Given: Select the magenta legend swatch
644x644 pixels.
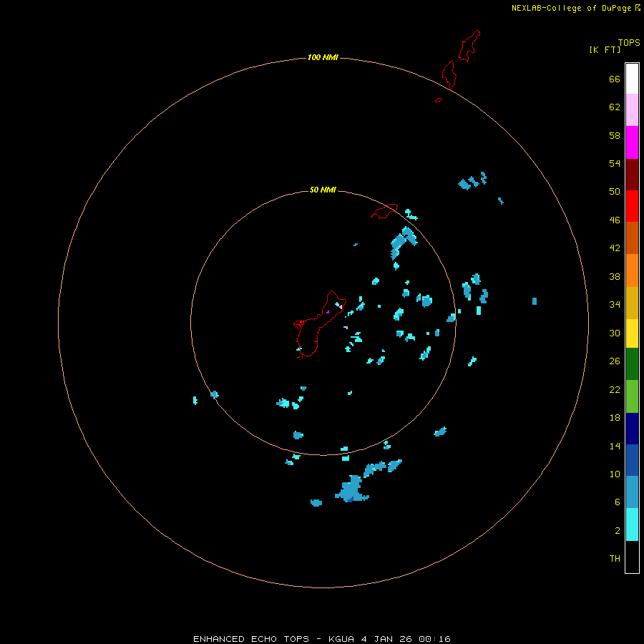Looking at the screenshot, I should (632, 142).
